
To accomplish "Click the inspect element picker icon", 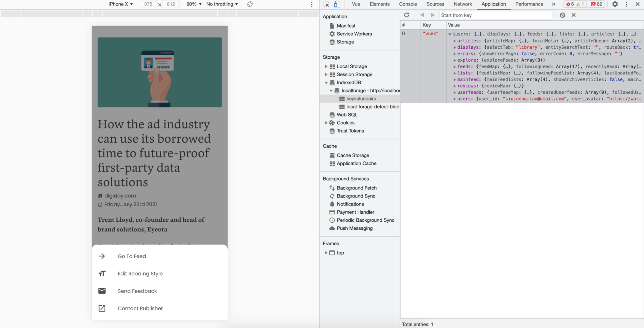I will tap(326, 4).
